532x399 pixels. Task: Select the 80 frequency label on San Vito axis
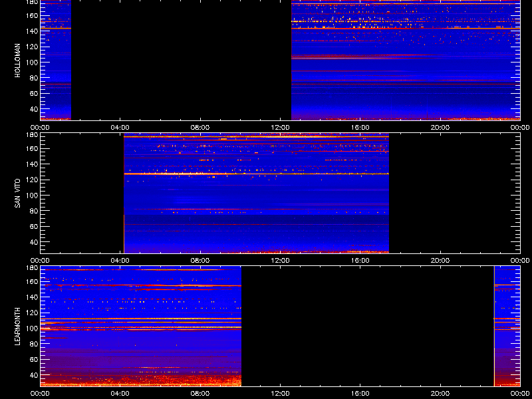(35, 211)
